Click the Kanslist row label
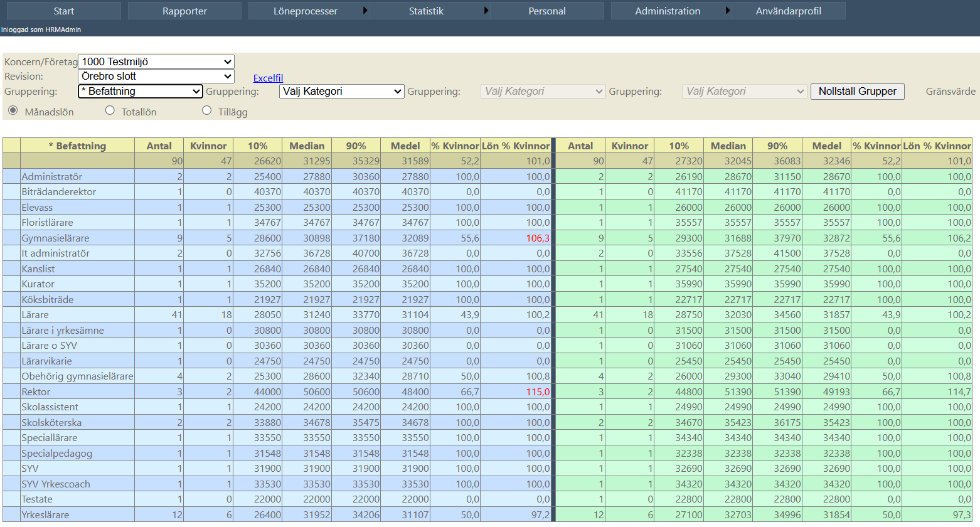 [38, 269]
